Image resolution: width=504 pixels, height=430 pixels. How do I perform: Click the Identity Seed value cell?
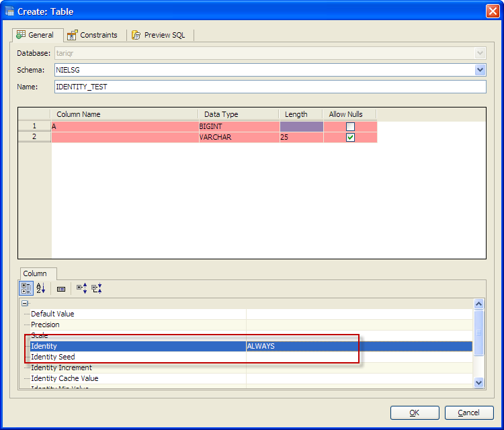[x=360, y=357]
